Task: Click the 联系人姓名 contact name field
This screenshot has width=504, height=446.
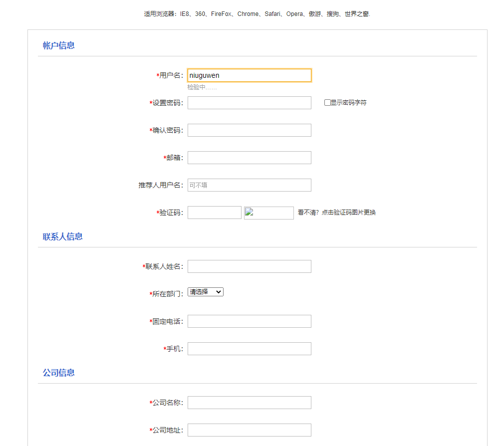Action: pos(249,266)
